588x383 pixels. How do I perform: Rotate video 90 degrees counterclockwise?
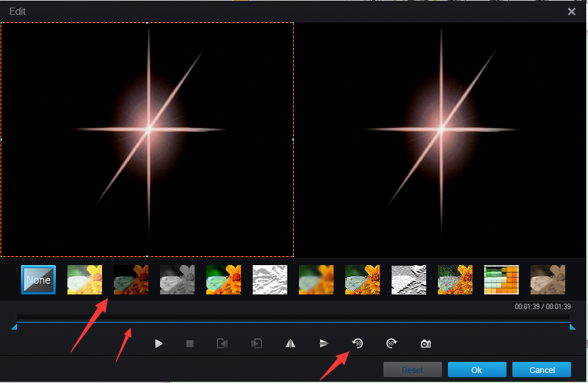pyautogui.click(x=358, y=343)
